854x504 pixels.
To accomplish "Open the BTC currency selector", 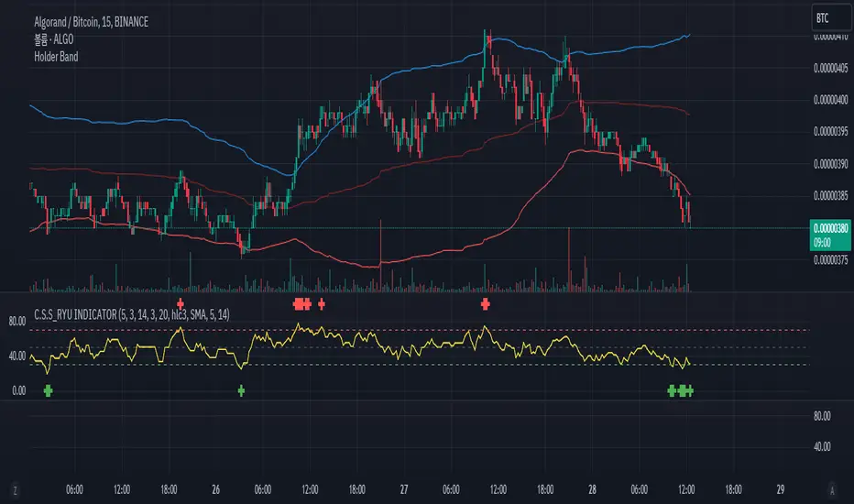I will [831, 18].
